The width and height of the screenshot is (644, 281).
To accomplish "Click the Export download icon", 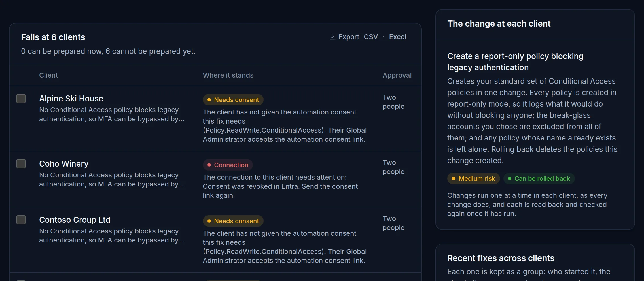I will coord(332,37).
